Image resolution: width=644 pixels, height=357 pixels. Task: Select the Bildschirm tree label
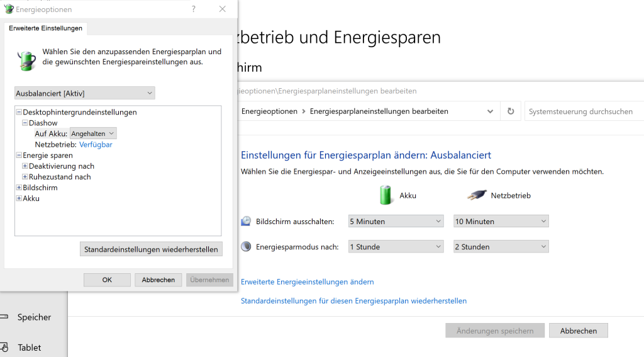tap(40, 188)
